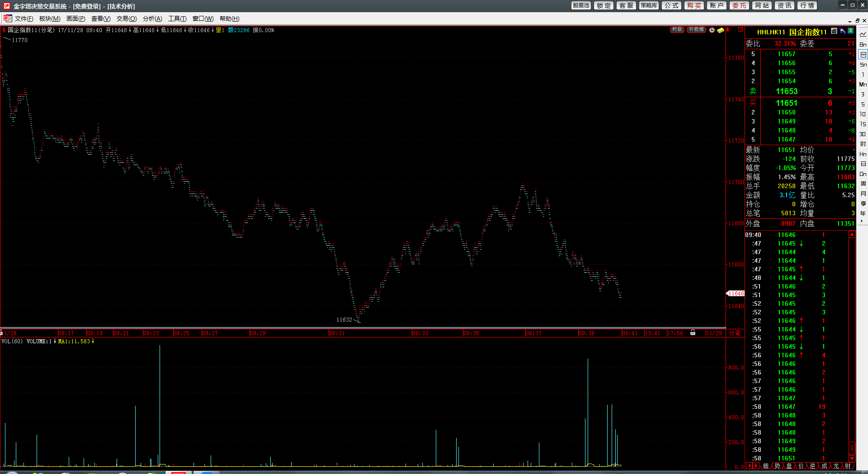Select the Dn period in sidebar

click(863, 174)
